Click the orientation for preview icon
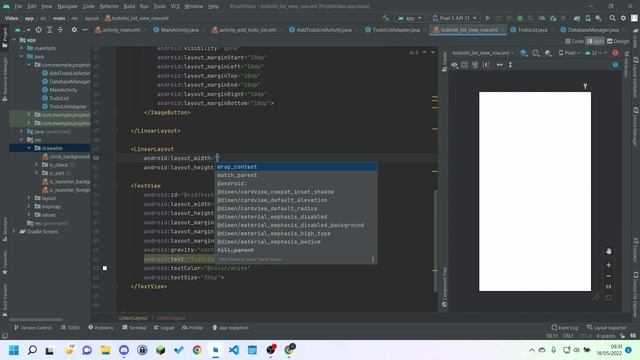This screenshot has width=640, height=360. click(536, 53)
